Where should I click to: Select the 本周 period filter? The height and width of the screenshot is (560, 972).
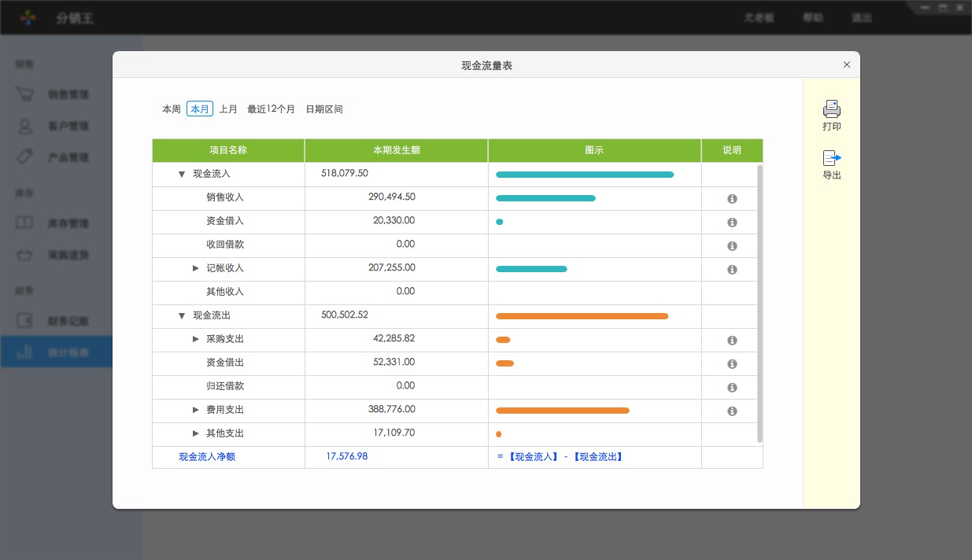172,109
